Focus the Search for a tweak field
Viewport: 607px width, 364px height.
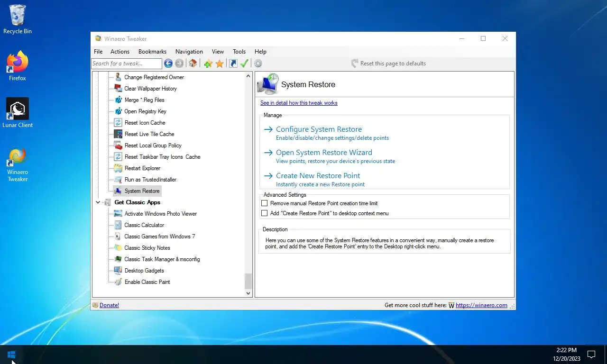[x=127, y=64]
